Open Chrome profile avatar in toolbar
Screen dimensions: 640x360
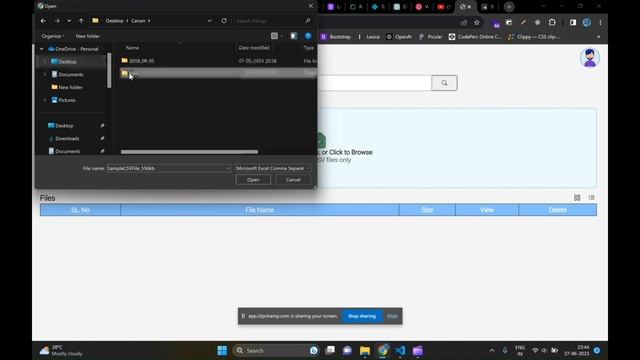tap(587, 22)
